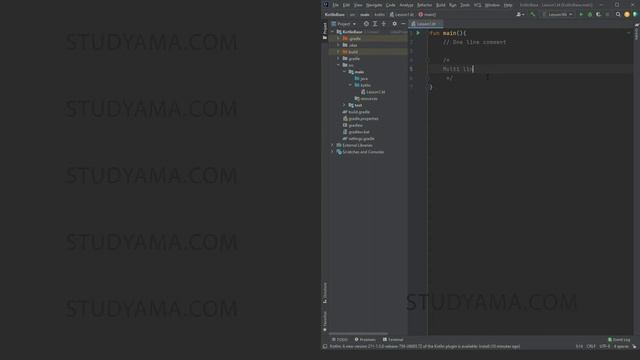Image resolution: width=640 pixels, height=360 pixels.
Task: Open the TODO tool window
Action: (x=340, y=340)
